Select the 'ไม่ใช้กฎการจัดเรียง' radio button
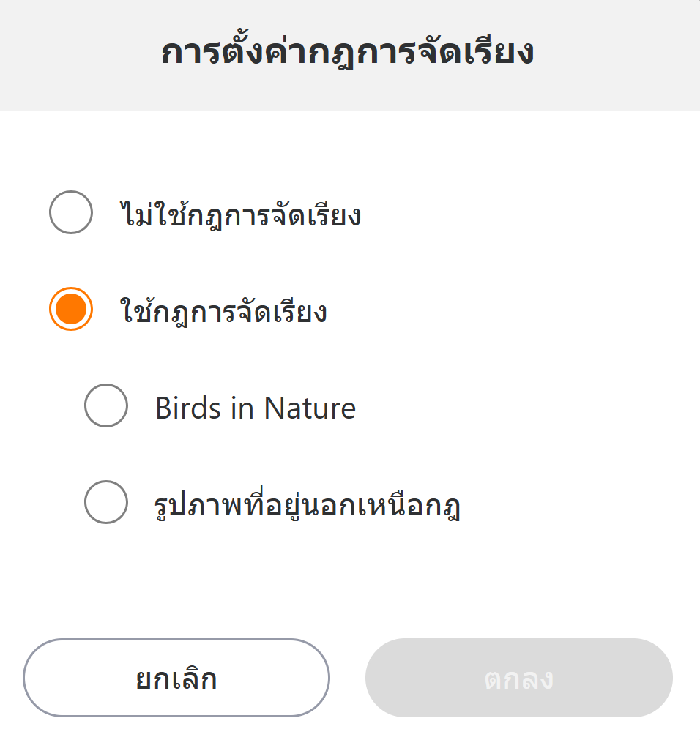 (x=71, y=212)
